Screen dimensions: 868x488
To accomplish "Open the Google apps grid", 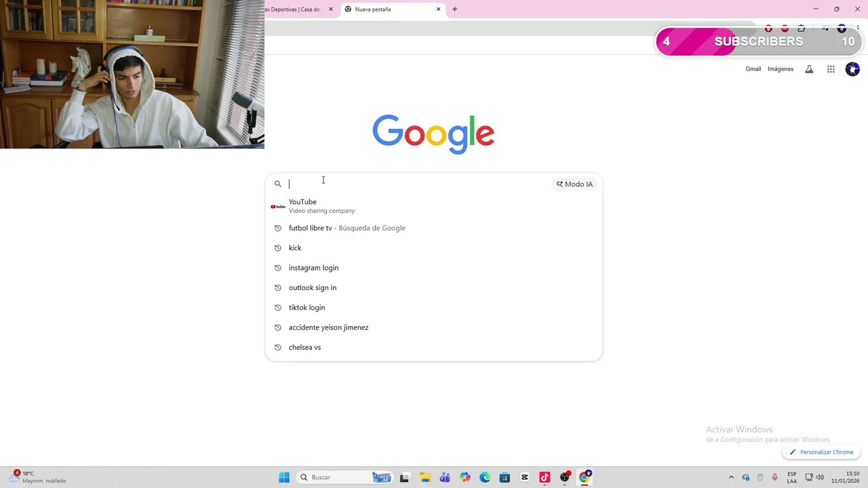I will click(831, 69).
